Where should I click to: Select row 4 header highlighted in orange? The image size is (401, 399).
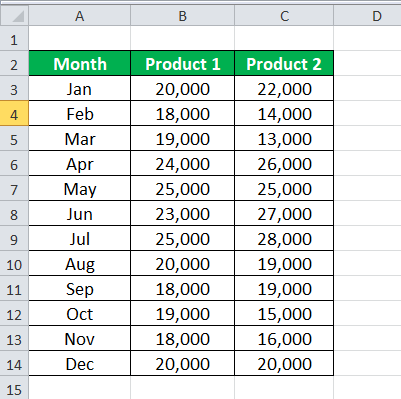pyautogui.click(x=14, y=113)
